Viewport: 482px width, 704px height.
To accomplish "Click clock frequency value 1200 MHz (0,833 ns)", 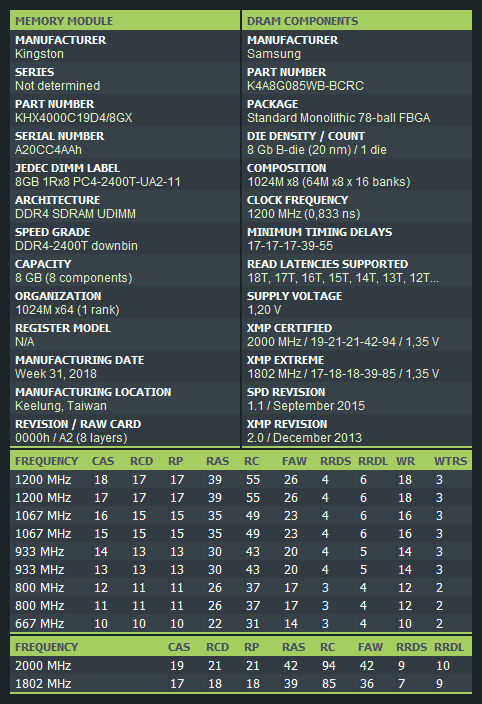I will (x=303, y=214).
